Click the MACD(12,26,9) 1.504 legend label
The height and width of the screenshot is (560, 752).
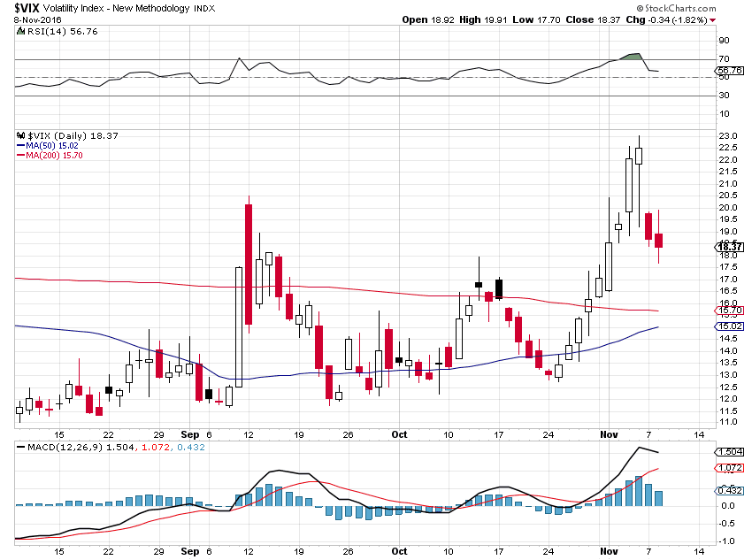tap(81, 448)
